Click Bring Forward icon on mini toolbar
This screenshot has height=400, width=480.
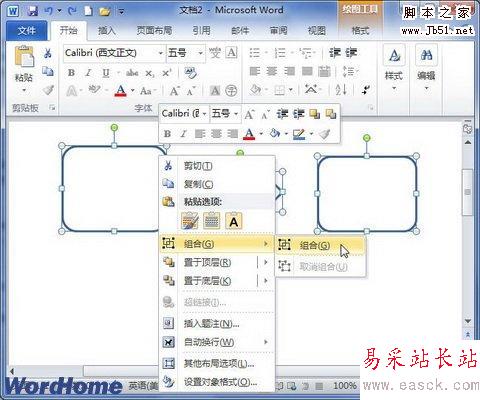click(314, 114)
